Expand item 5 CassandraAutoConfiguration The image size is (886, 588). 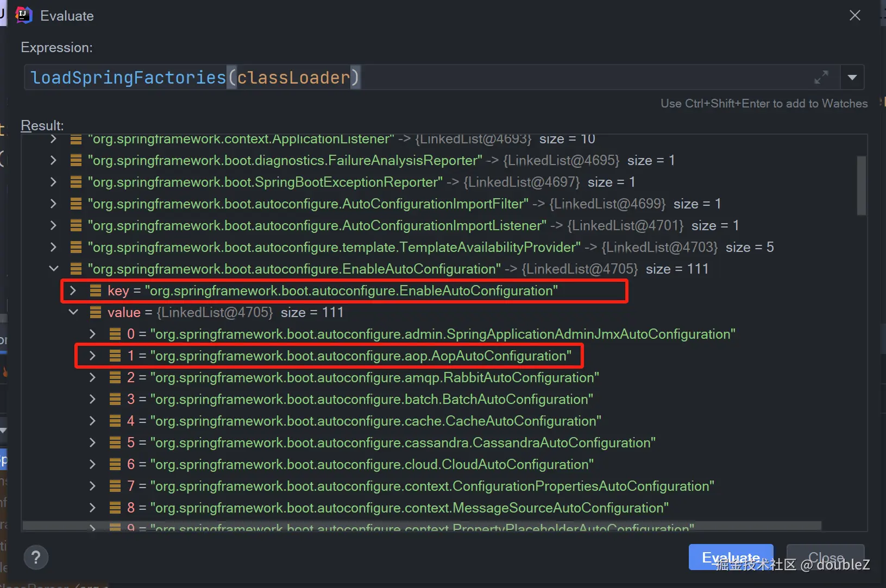tap(92, 442)
